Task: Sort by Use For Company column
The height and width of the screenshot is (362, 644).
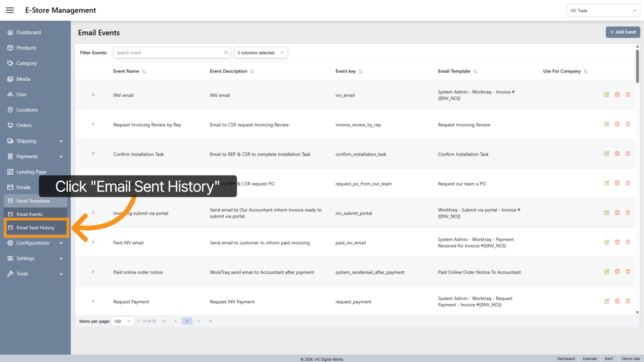Action: pyautogui.click(x=586, y=72)
